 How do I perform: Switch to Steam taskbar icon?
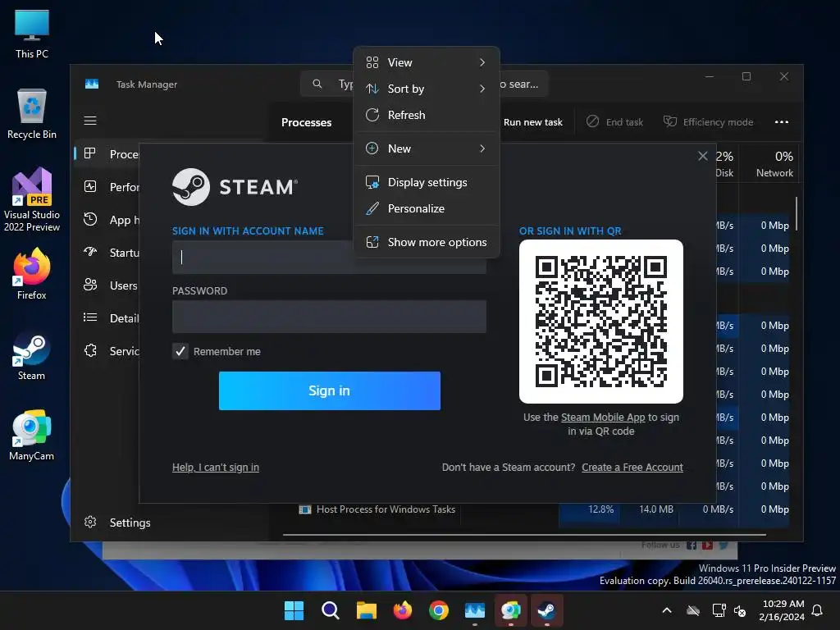coord(547,610)
